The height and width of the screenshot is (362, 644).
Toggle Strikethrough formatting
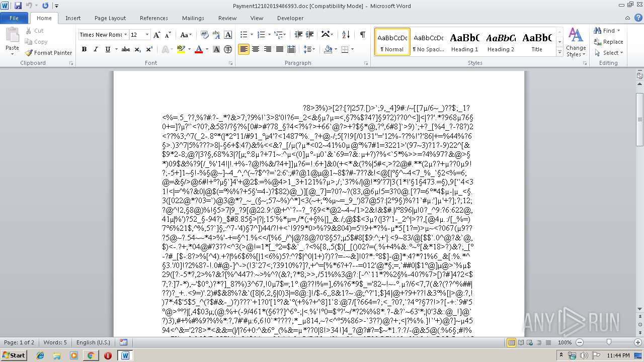(126, 49)
